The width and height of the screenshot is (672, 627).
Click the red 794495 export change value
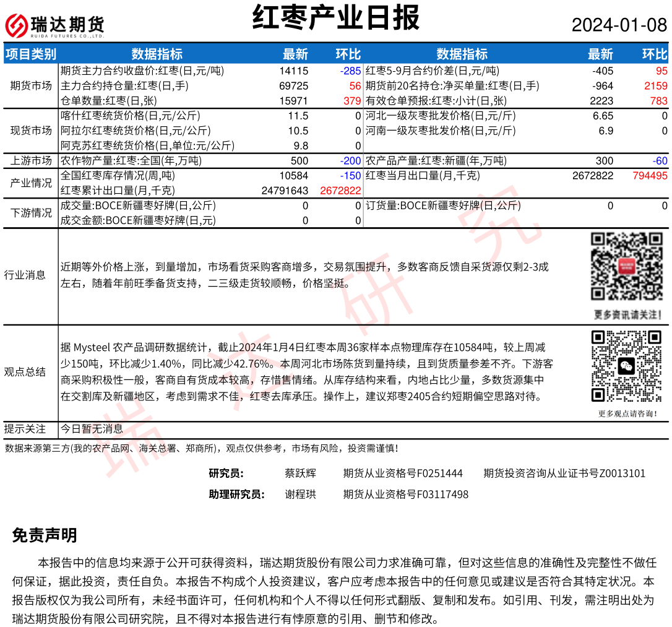650,176
